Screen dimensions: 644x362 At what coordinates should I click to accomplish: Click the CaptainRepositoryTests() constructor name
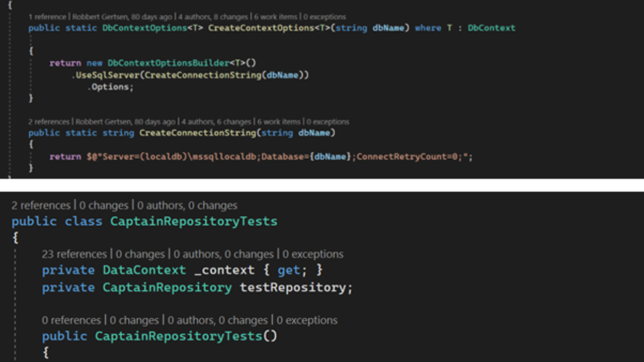(x=179, y=336)
